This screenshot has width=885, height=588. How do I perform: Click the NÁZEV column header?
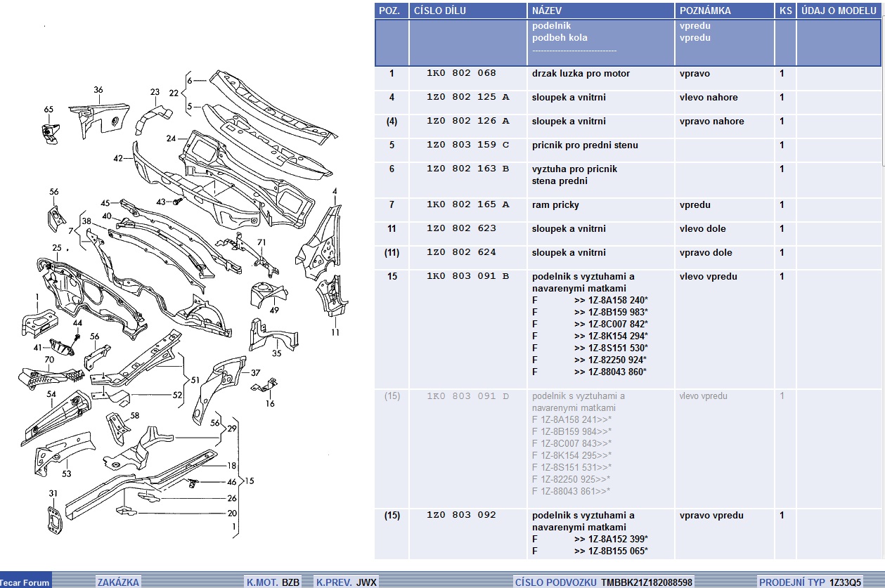547,11
